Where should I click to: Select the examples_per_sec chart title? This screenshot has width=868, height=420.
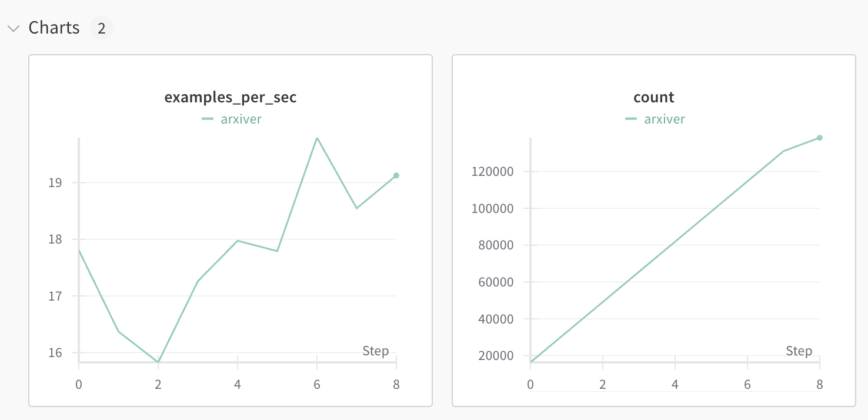(231, 97)
